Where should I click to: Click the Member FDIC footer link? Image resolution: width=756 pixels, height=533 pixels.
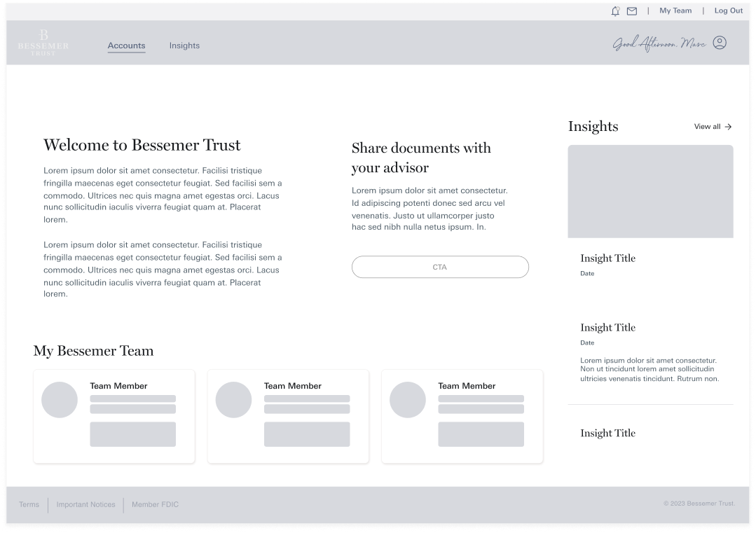pyautogui.click(x=156, y=504)
